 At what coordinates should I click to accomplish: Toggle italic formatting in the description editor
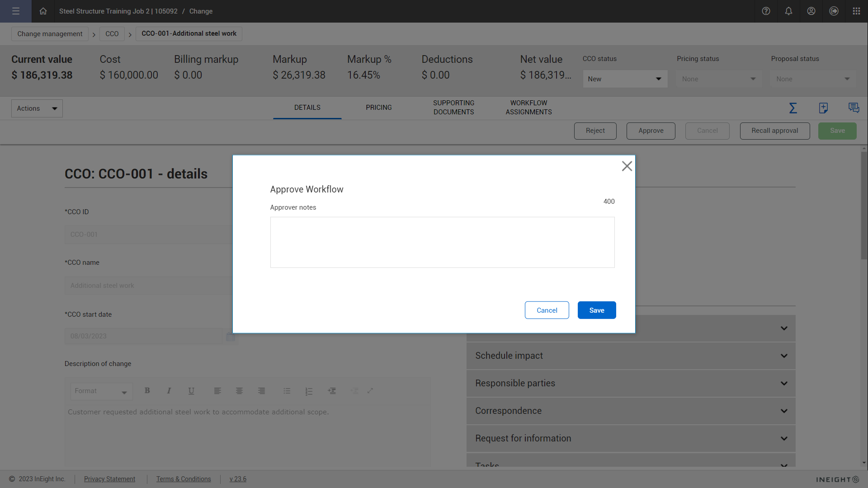169,391
